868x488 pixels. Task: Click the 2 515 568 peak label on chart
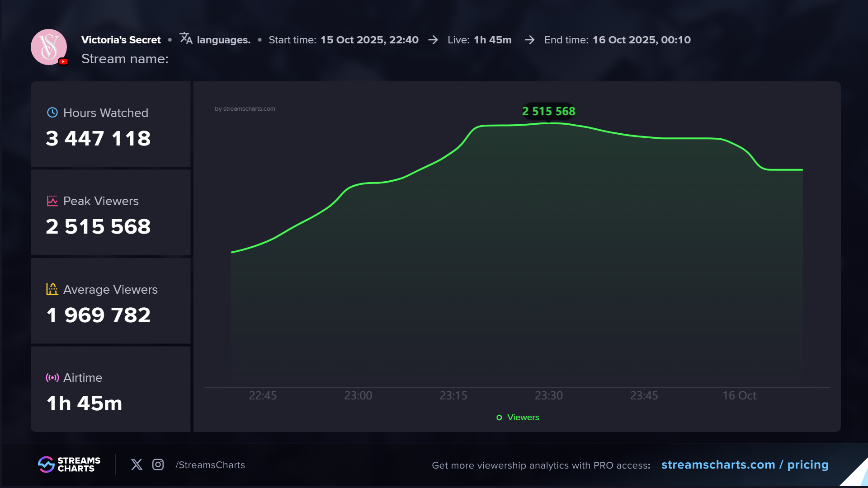[x=548, y=111]
